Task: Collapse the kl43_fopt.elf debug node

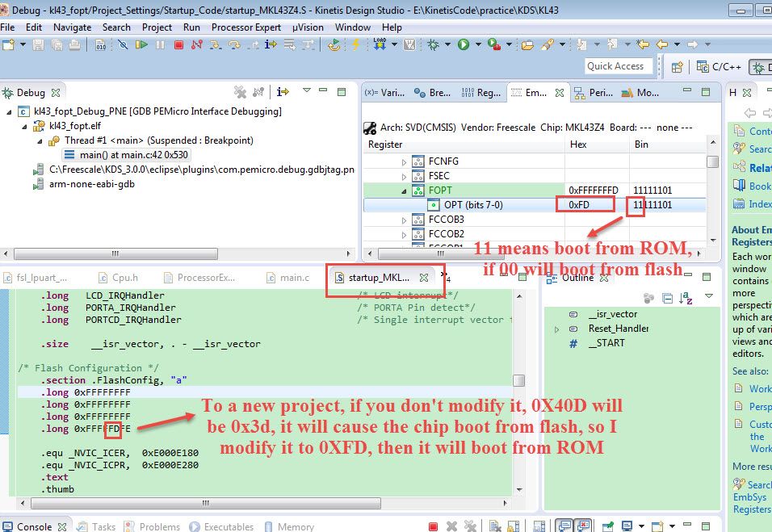Action: pos(24,127)
